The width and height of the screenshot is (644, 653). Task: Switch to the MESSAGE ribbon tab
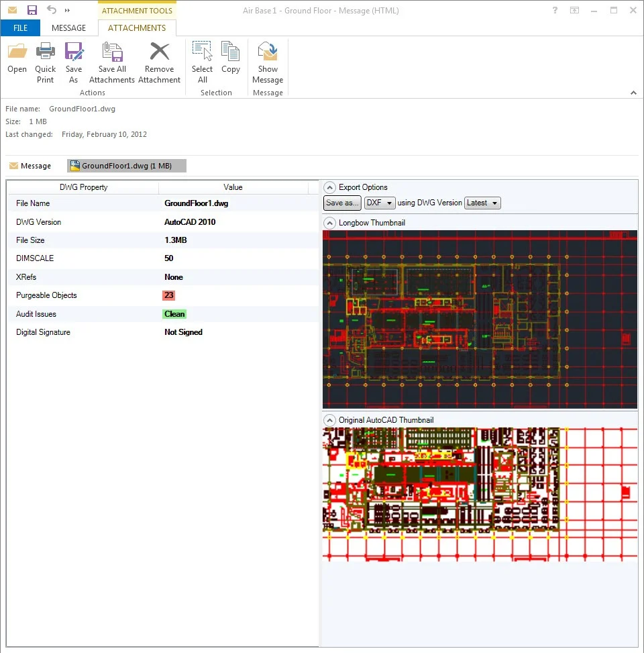pyautogui.click(x=68, y=28)
